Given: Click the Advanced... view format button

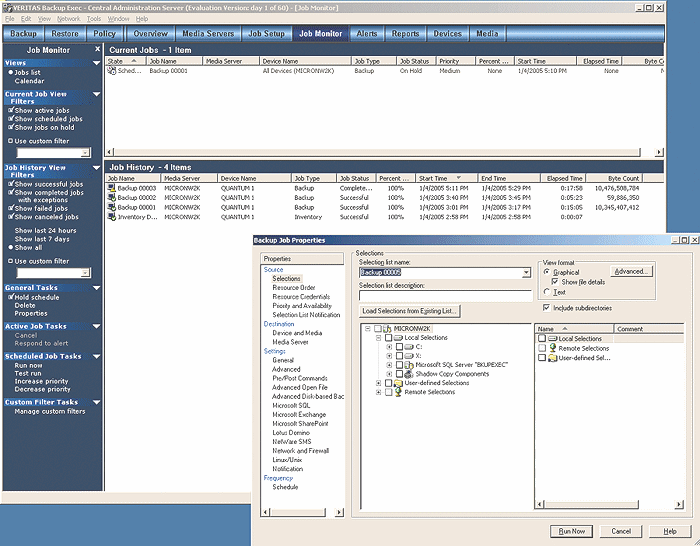Looking at the screenshot, I should point(631,271).
